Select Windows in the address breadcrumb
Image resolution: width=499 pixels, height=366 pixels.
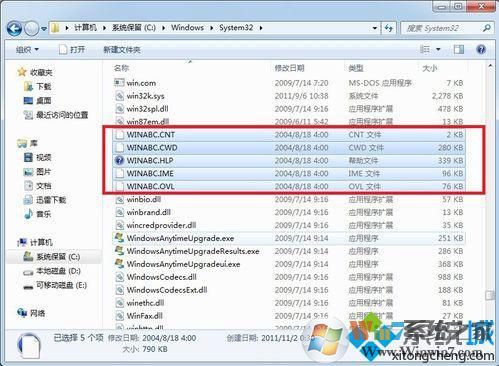187,27
